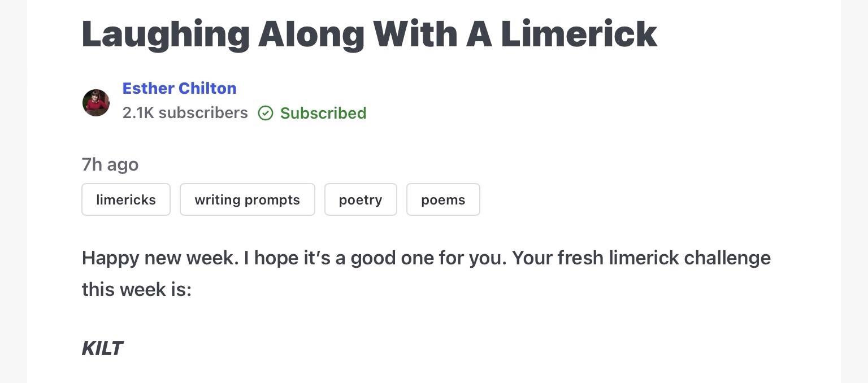Click the word 'subscribers' beside the count
This screenshot has height=383, width=868.
pos(203,113)
